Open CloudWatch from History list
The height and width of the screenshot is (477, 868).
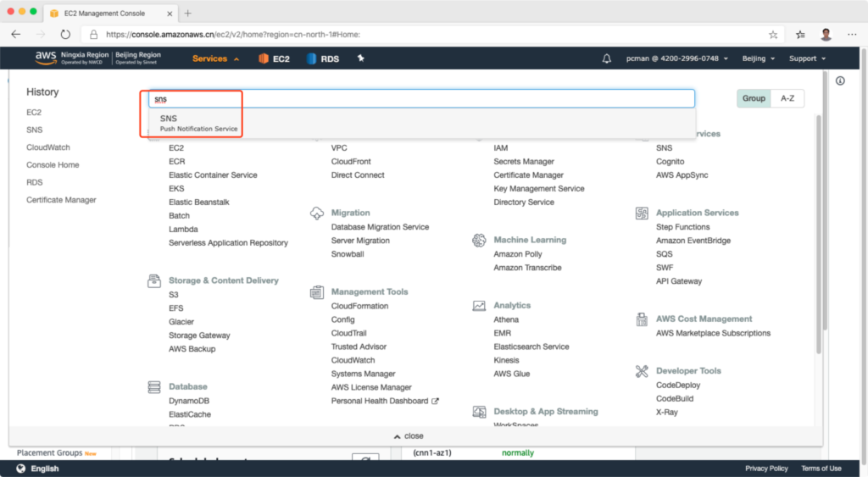(x=48, y=147)
